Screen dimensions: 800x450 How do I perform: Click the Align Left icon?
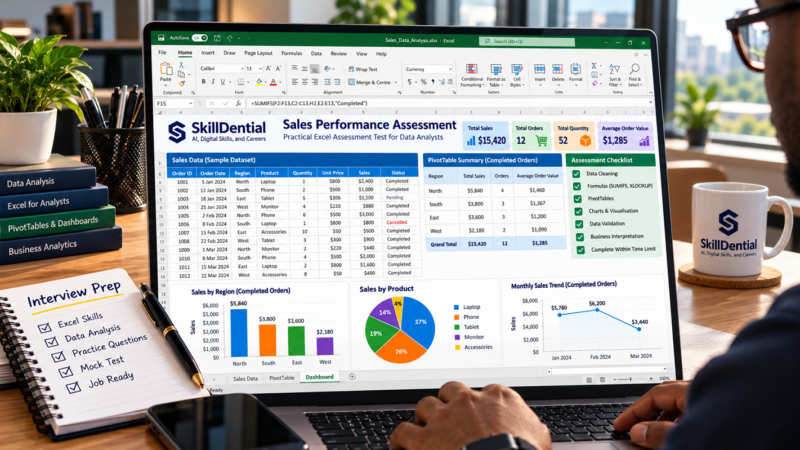point(295,82)
